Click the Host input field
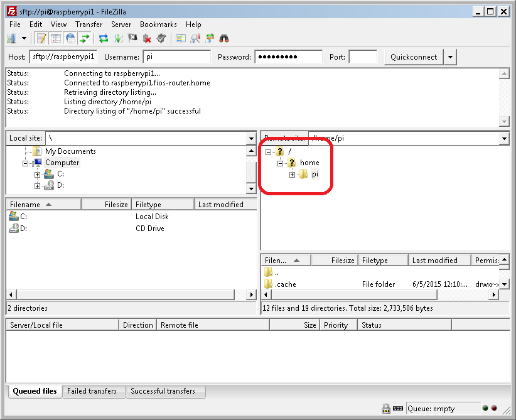This screenshot has width=516, height=420. click(x=63, y=57)
